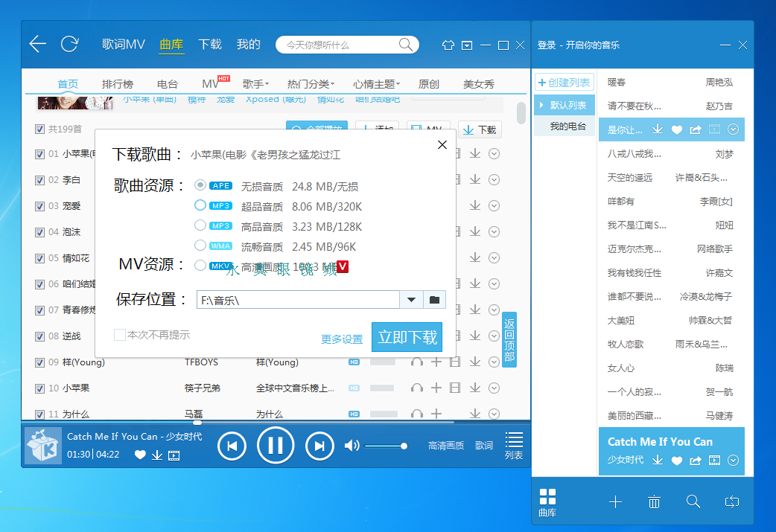Viewport: 776px width, 532px height.
Task: Browse for a save folder in download dialog
Action: [434, 300]
